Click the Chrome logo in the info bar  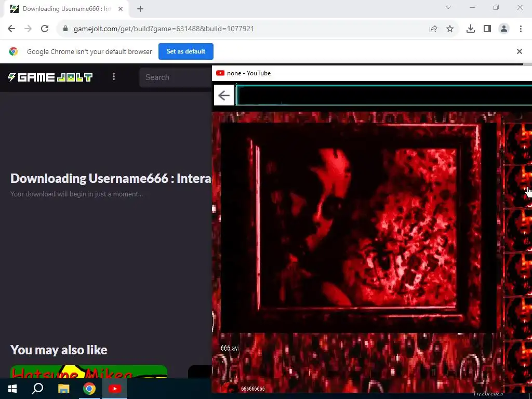click(x=14, y=51)
